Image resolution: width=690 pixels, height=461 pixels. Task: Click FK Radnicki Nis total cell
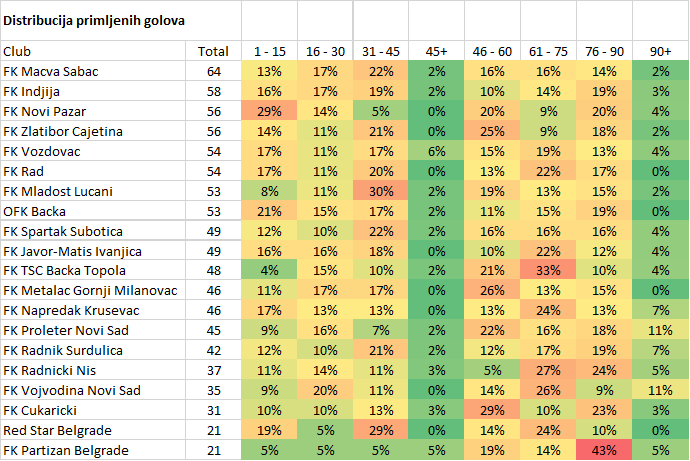[x=213, y=370]
